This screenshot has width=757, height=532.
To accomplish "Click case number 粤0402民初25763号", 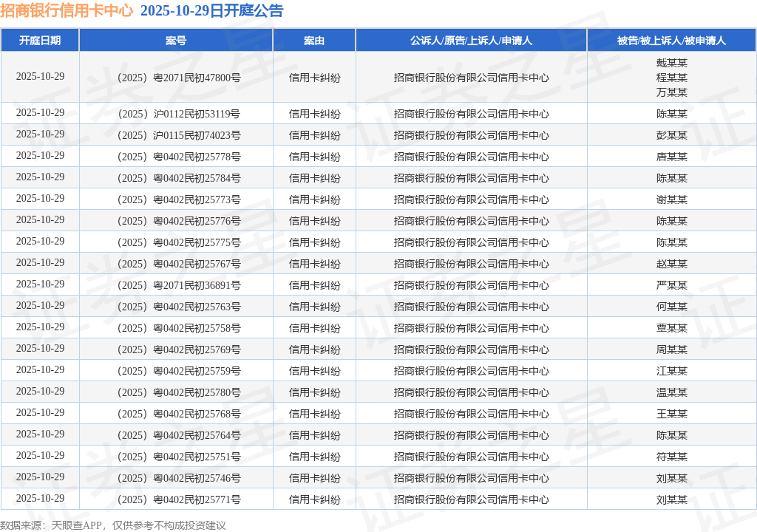I will [197, 307].
